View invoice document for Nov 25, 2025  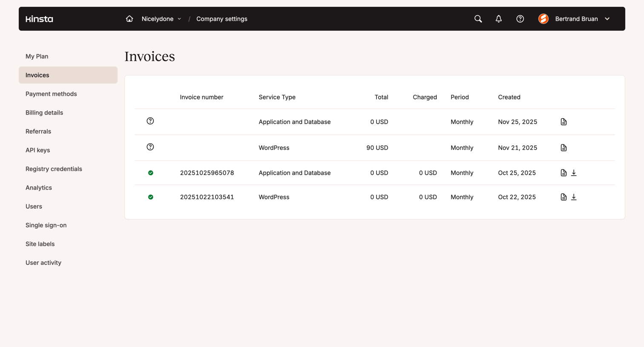(x=563, y=122)
